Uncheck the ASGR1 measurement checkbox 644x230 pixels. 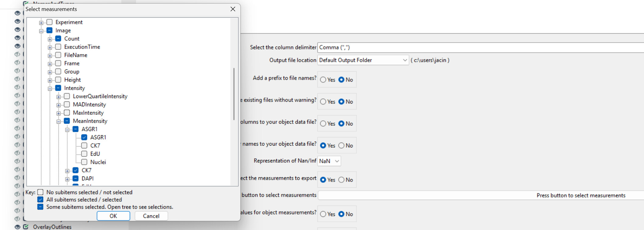click(x=85, y=137)
